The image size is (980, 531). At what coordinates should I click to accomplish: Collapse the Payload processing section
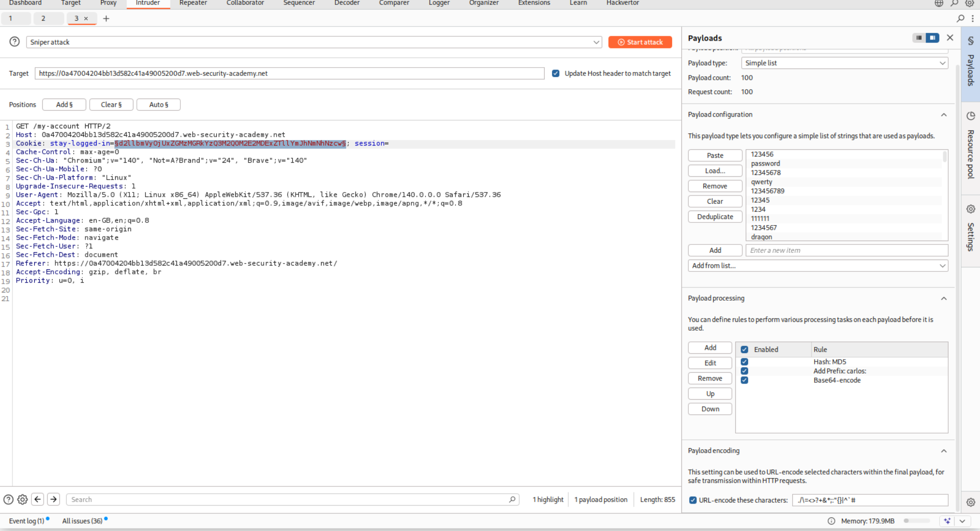pyautogui.click(x=943, y=298)
